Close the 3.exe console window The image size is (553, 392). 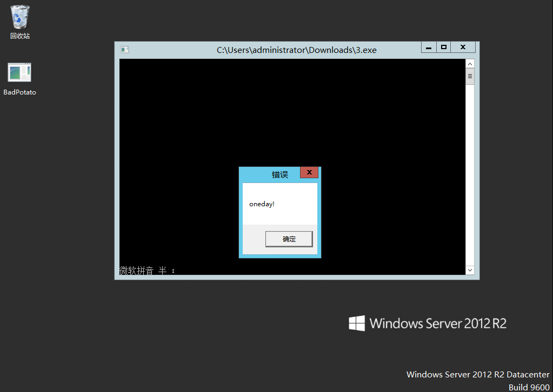463,48
